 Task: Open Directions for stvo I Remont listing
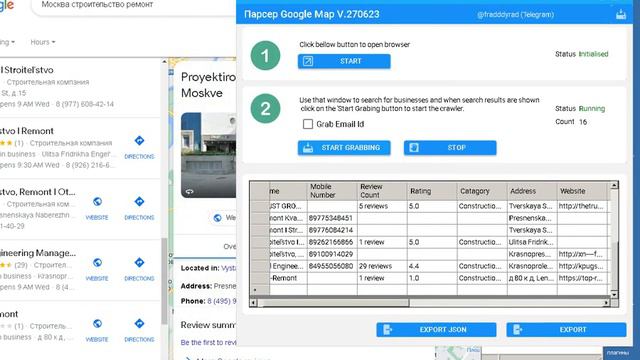click(x=139, y=147)
